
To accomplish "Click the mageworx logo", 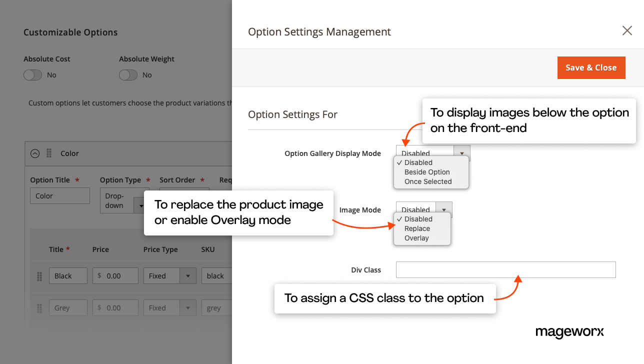I will click(x=569, y=332).
